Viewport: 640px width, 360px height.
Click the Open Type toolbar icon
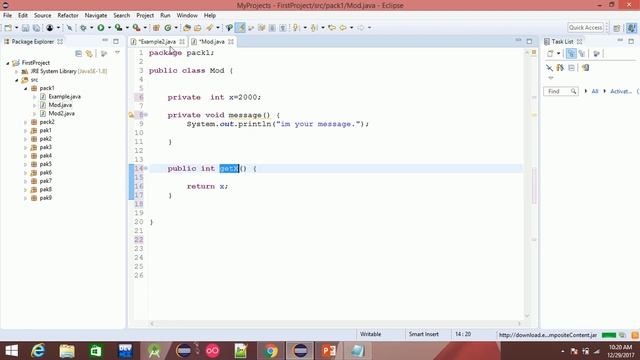[x=187, y=28]
